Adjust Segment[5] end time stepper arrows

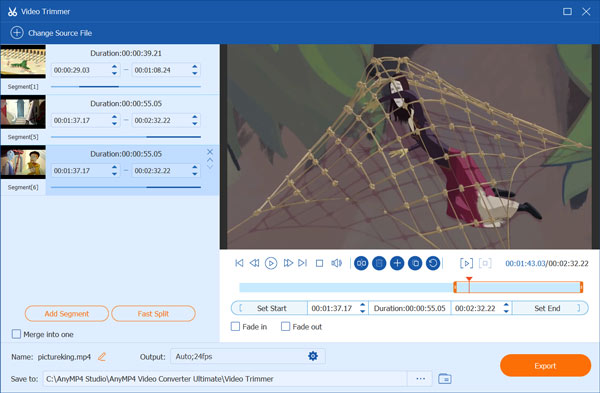click(x=195, y=120)
